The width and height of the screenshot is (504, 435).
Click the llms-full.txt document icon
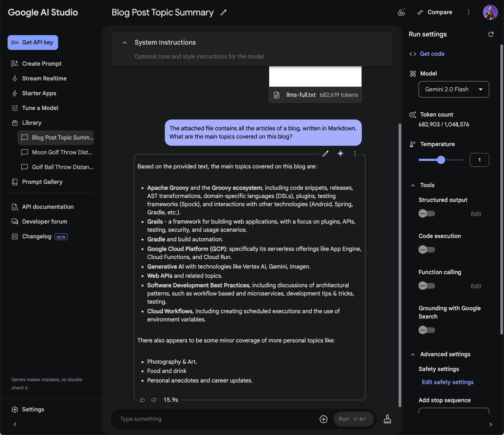click(x=277, y=95)
